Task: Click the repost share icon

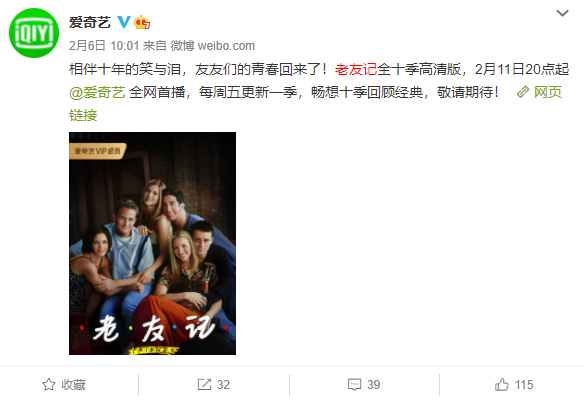Action: tap(204, 384)
